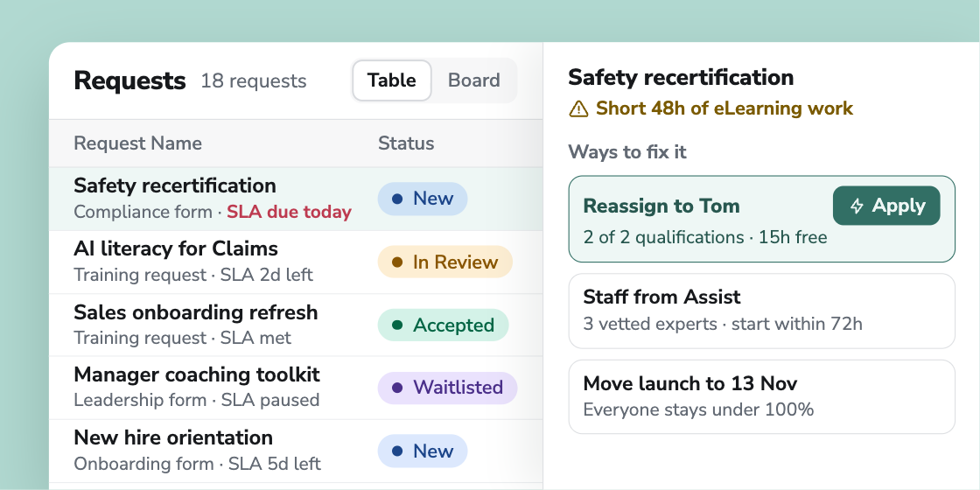Click the Requests page heading
The image size is (980, 490).
[x=129, y=81]
